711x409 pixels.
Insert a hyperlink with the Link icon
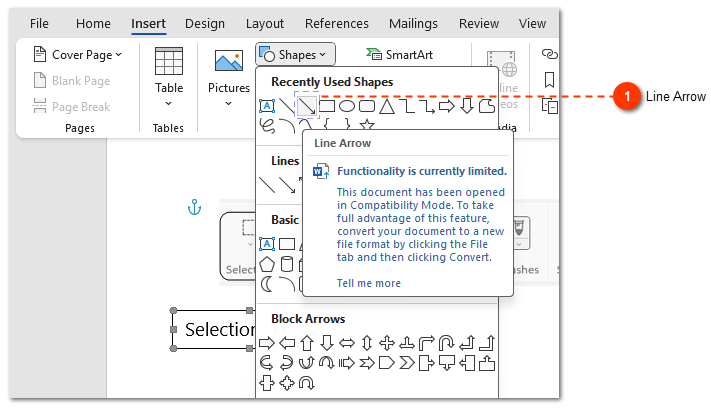[550, 54]
